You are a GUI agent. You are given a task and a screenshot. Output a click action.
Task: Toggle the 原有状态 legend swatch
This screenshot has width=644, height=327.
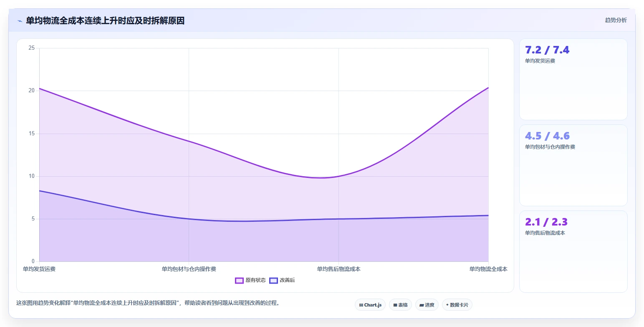pos(239,281)
